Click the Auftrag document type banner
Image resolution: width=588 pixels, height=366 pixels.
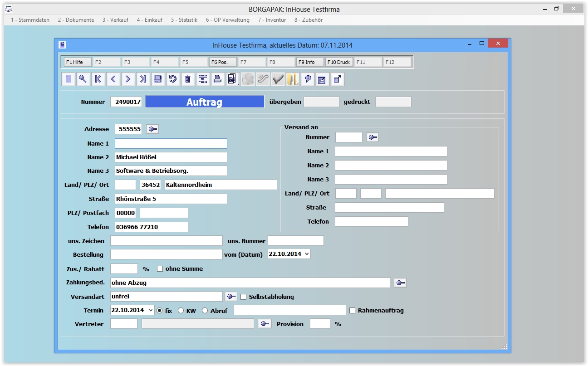tap(205, 102)
